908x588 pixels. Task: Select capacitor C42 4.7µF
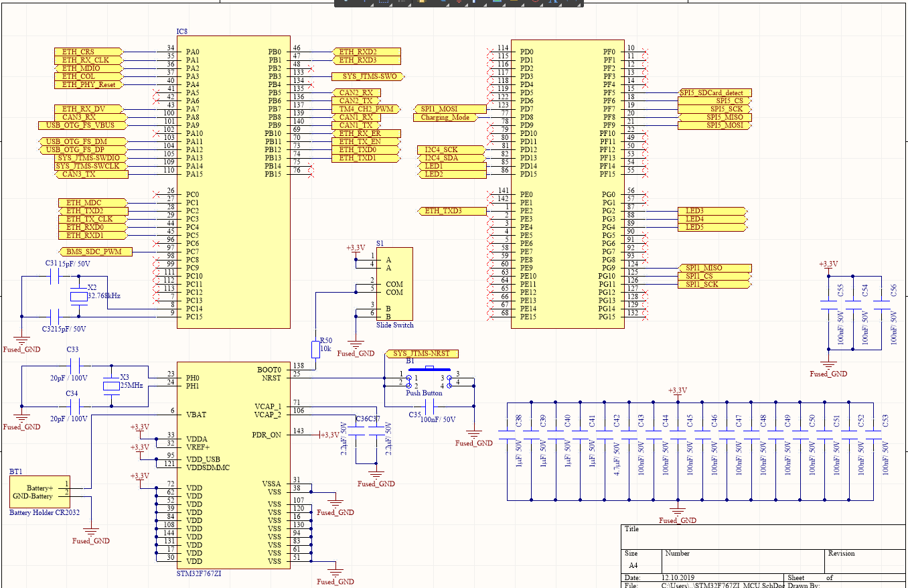(x=605, y=434)
